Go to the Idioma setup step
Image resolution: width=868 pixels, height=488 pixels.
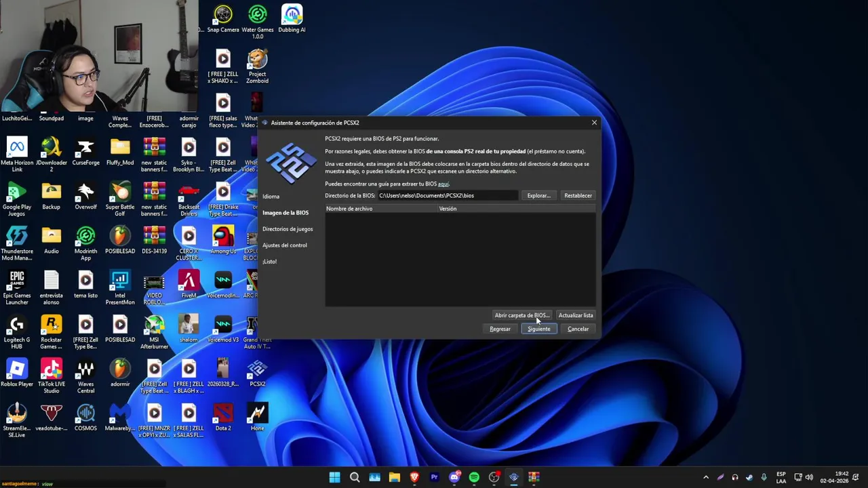pyautogui.click(x=271, y=197)
